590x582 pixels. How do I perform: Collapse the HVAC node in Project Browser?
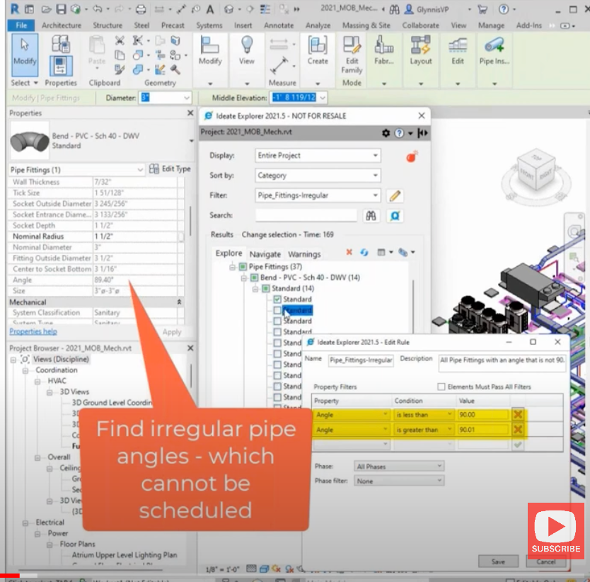tap(38, 381)
